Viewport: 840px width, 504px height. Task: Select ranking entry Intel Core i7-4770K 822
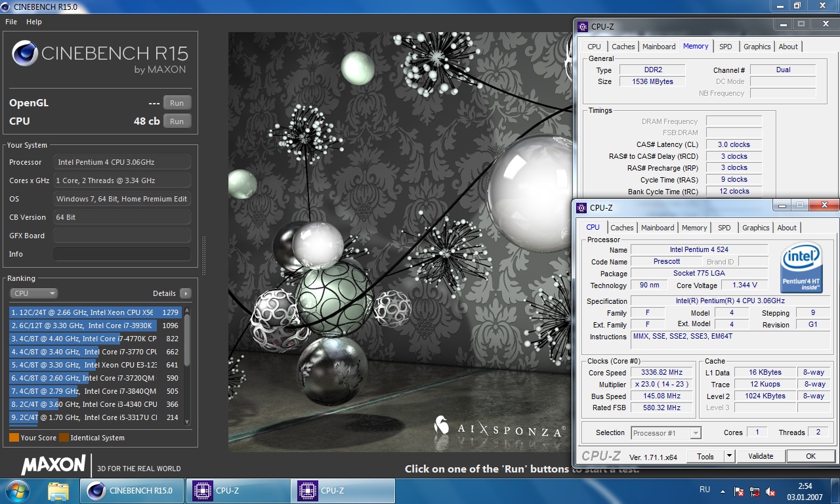click(95, 339)
